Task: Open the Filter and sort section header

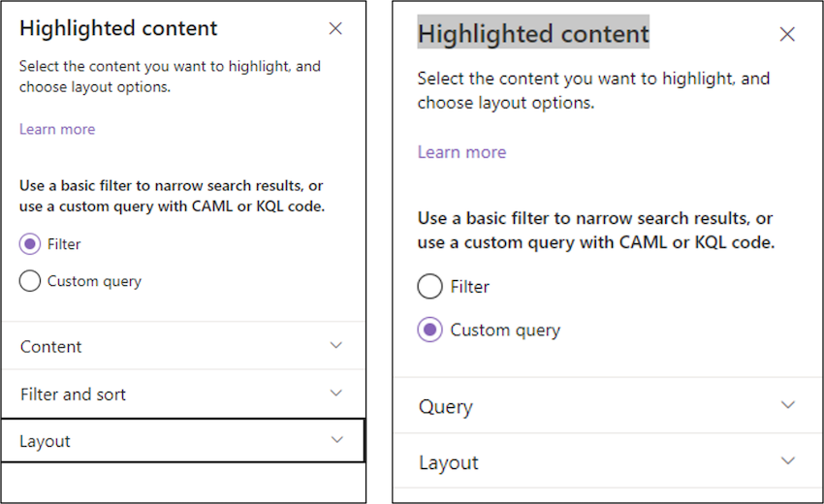Action: (74, 394)
